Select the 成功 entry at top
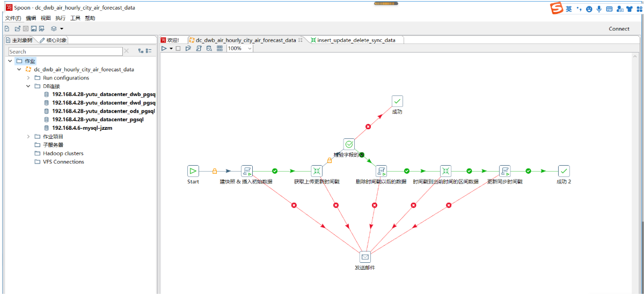644x303 pixels. coord(397,101)
